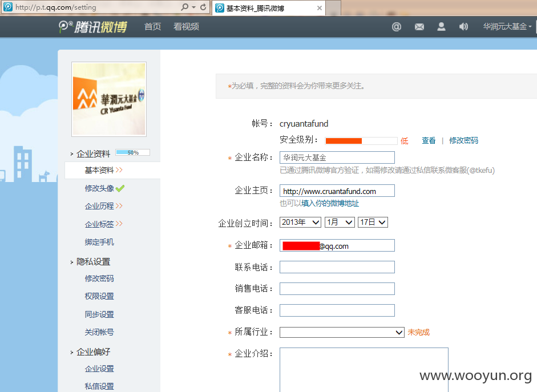Open 绑定手机 in sidebar
This screenshot has height=392, width=537.
point(99,242)
